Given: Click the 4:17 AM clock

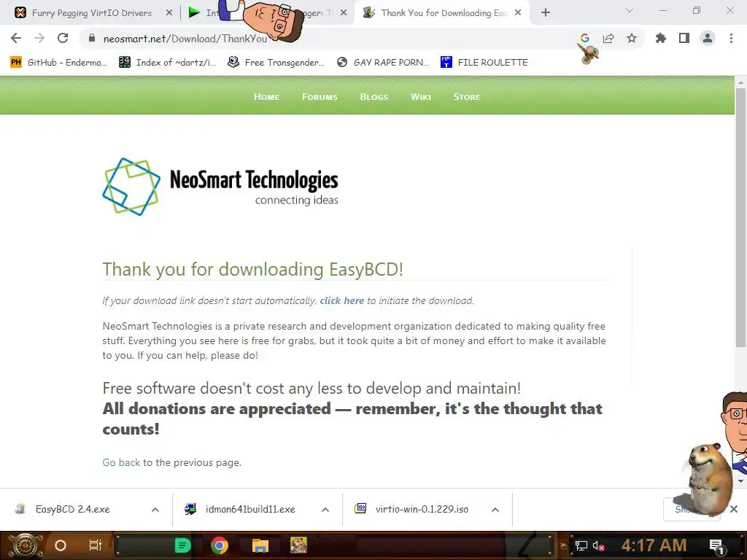Looking at the screenshot, I should coord(654,545).
